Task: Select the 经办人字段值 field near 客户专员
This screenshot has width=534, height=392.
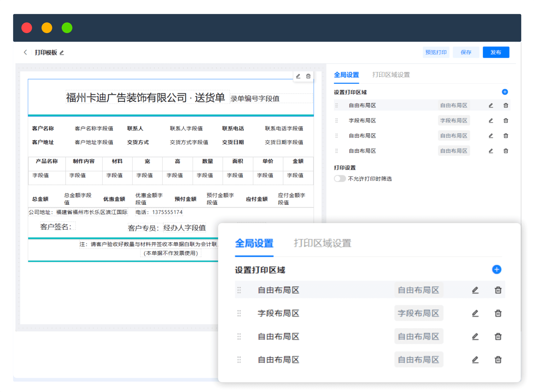Action: pos(184,228)
